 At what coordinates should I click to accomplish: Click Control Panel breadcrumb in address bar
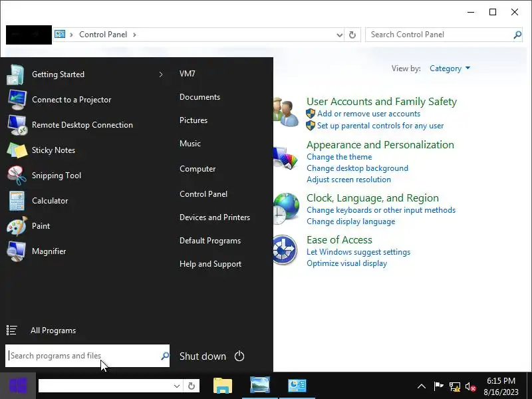(103, 35)
